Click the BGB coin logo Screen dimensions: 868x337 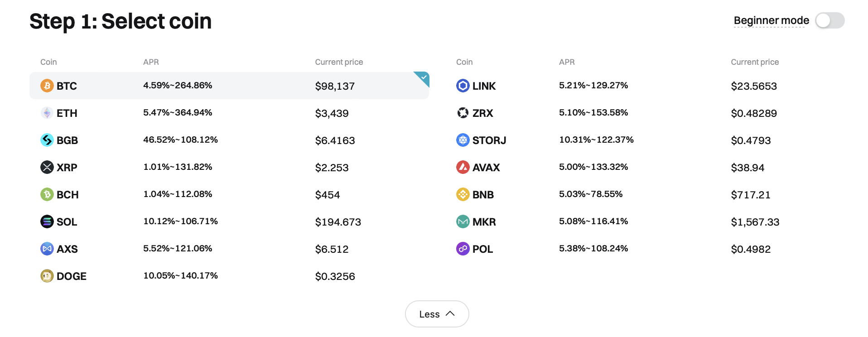click(x=47, y=140)
